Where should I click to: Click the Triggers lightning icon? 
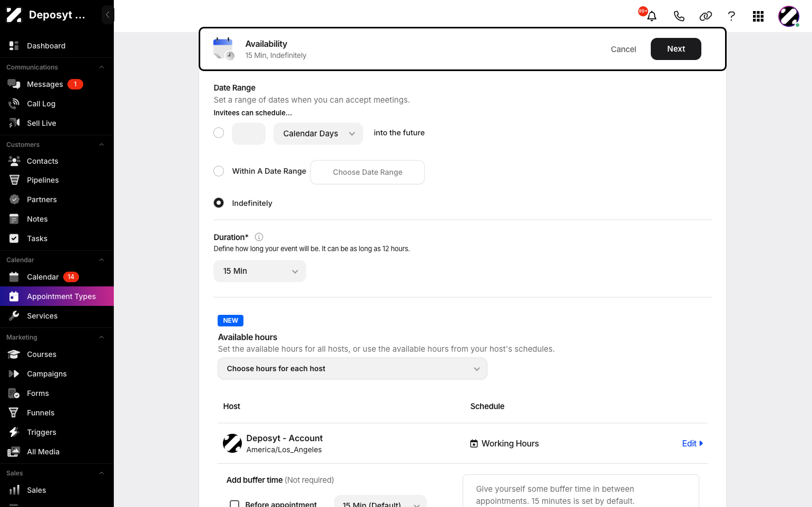tap(14, 432)
